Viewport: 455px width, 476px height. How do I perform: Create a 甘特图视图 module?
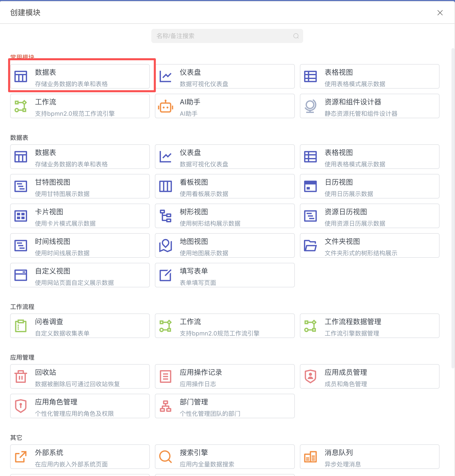click(80, 186)
